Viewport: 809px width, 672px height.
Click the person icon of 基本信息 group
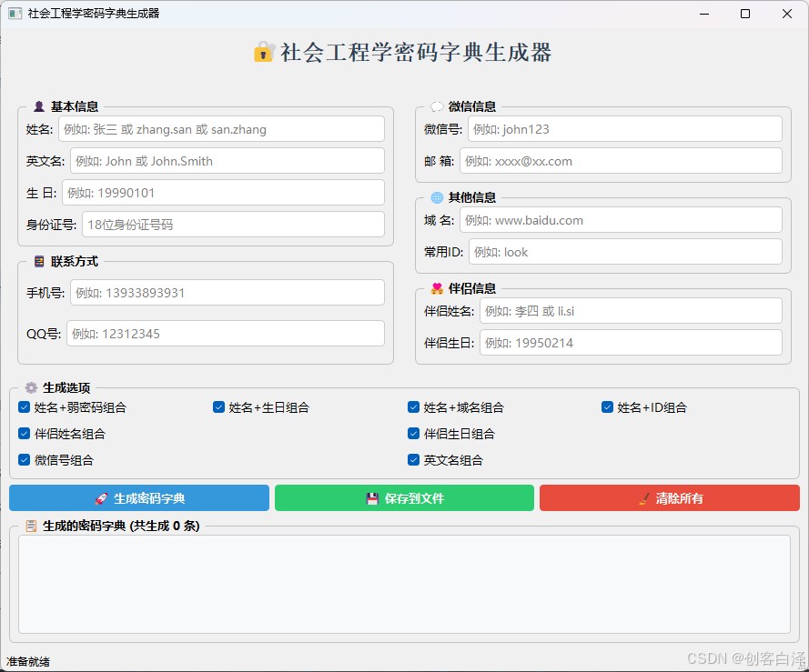[39, 106]
